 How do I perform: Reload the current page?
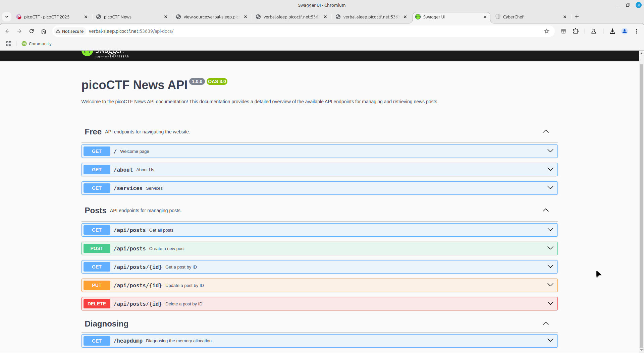pyautogui.click(x=32, y=31)
